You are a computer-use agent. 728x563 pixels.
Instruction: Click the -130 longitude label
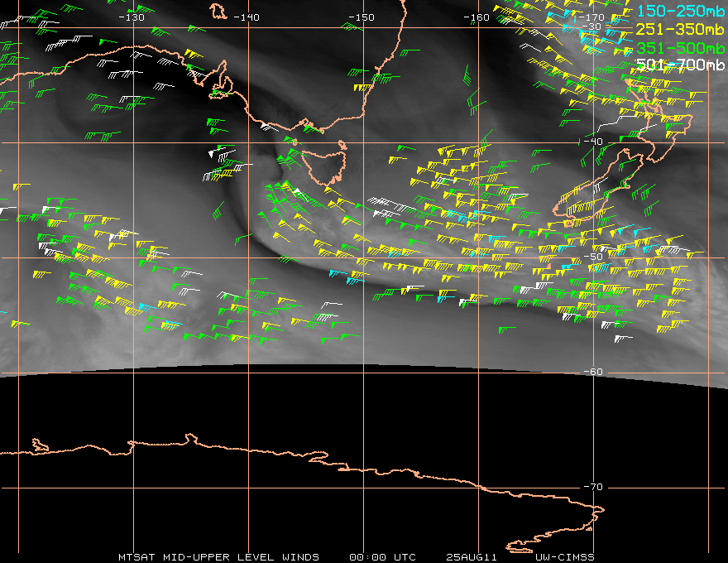click(x=132, y=17)
